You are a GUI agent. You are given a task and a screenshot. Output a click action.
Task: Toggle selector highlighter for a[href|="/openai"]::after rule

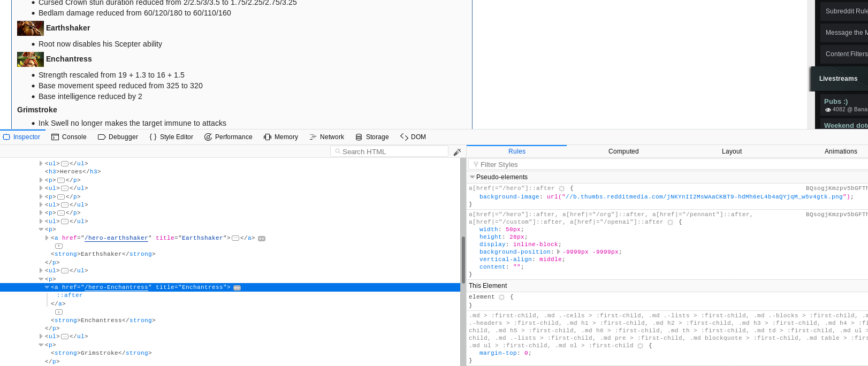[670, 222]
